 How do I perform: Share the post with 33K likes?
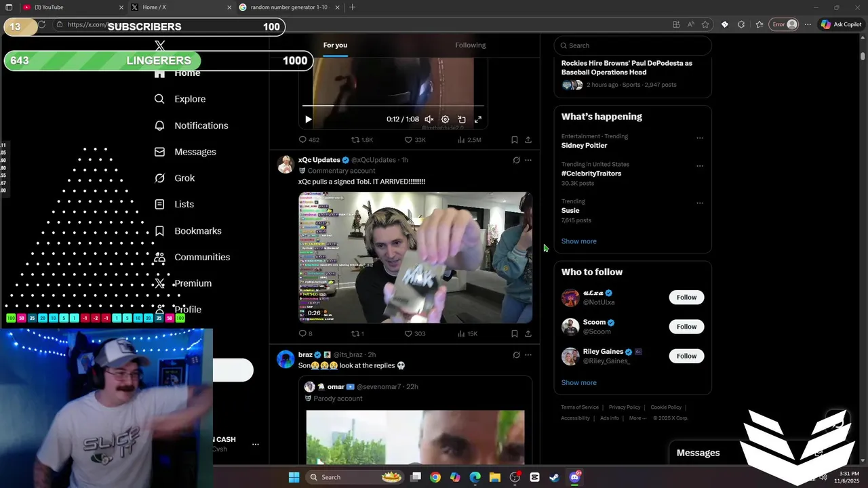[528, 140]
